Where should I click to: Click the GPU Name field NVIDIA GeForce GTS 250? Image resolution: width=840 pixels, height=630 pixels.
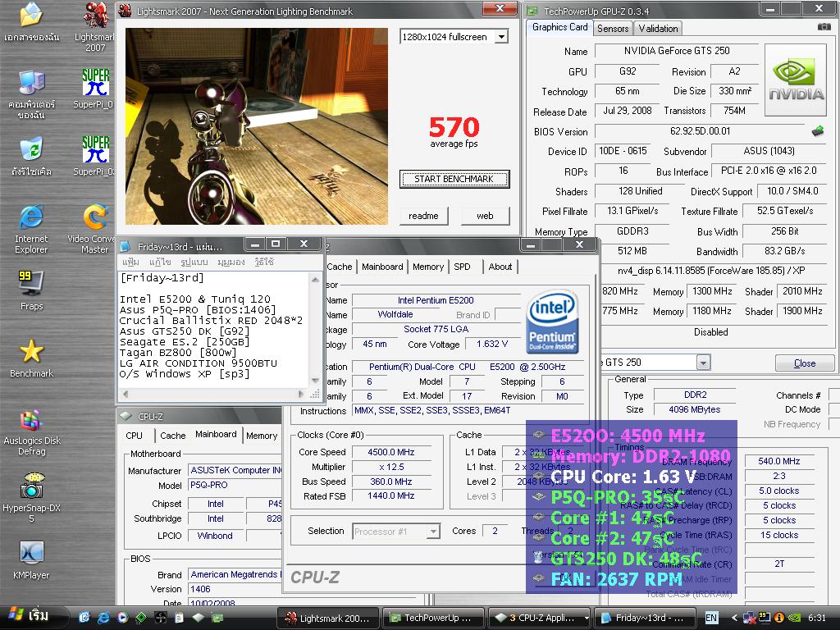coord(676,51)
